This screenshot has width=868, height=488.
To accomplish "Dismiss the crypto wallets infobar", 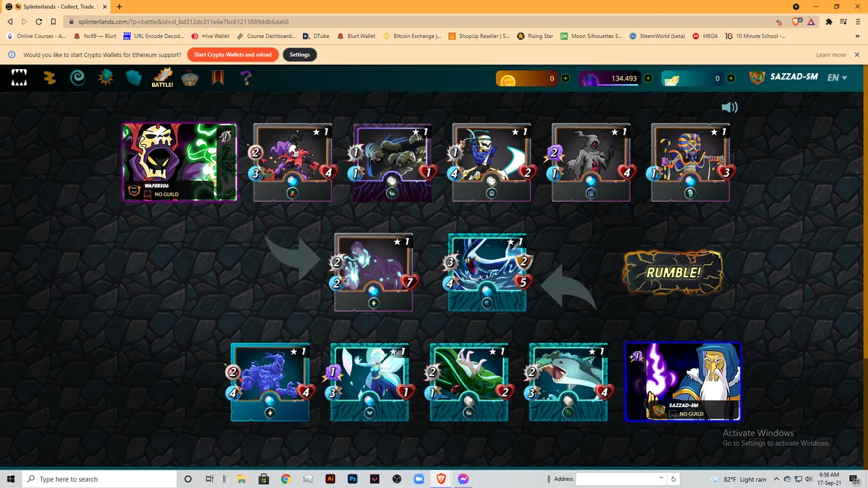I will pyautogui.click(x=857, y=55).
